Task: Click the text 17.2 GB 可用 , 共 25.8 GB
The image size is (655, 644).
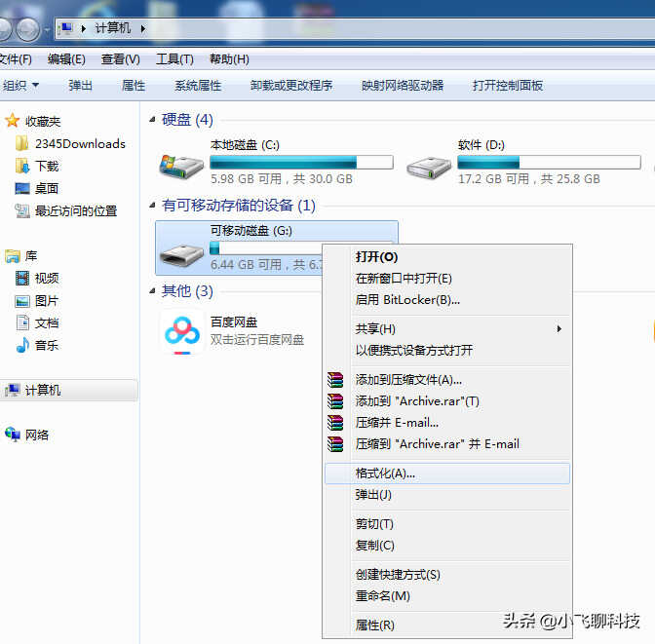Action: click(529, 178)
